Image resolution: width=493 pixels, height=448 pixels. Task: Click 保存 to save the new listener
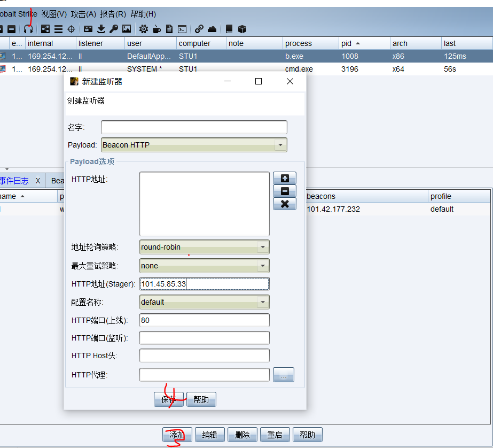(x=169, y=399)
